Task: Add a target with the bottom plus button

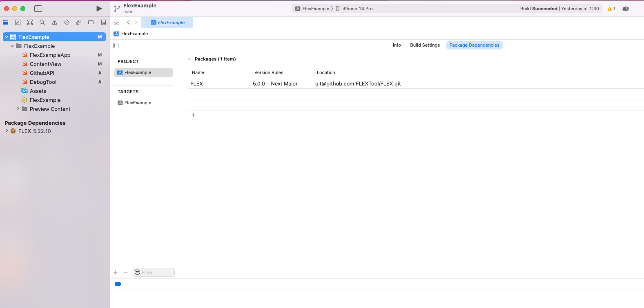Action: pos(116,272)
